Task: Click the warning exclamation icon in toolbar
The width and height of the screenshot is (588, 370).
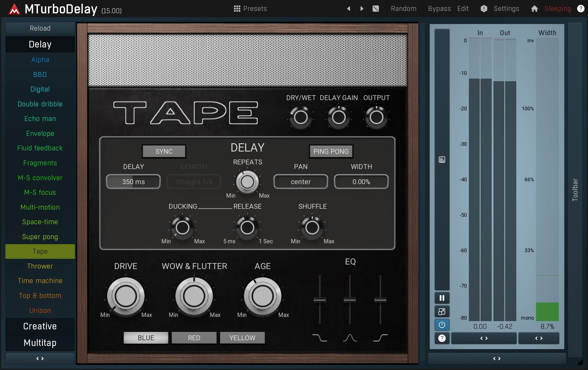Action: [483, 8]
